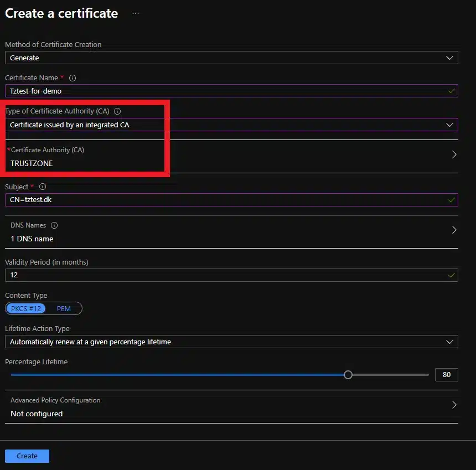The image size is (476, 470).
Task: Click info icon beside Certificate Name
Action: pos(73,78)
